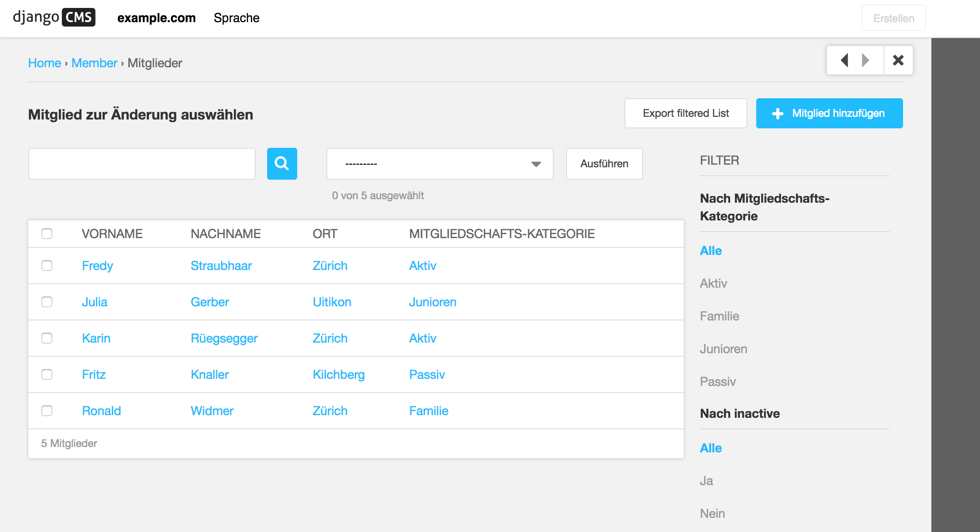Screen dimensions: 980x532
Task: Click Aktiv in Karin's row
Action: [x=423, y=338]
